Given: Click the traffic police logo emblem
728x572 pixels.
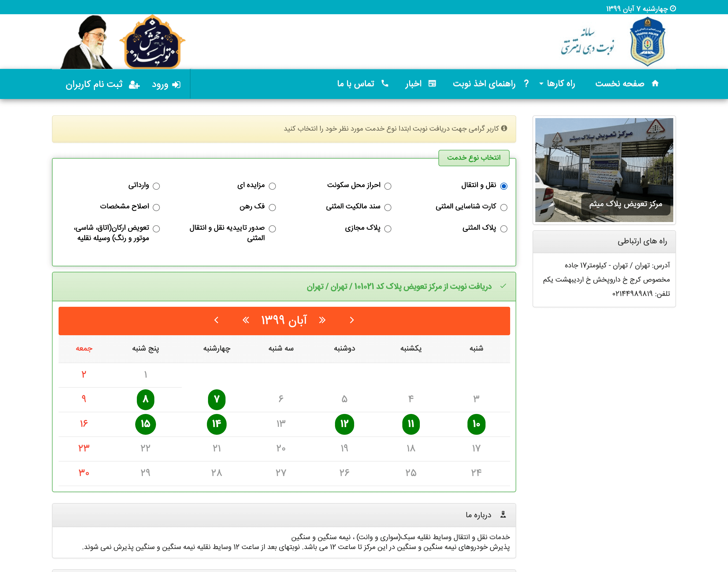Looking at the screenshot, I should pos(647,42).
